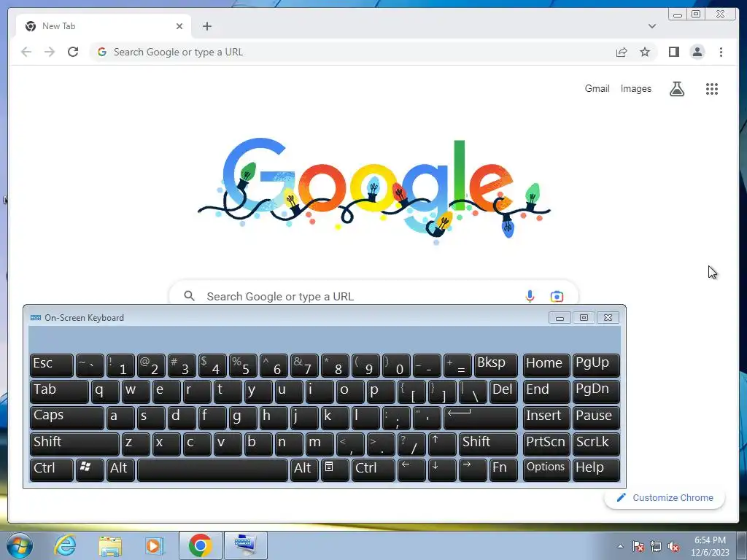Click the PgUp key on On-Screen Keyboard
Viewport: 747px width, 560px height.
596,365
